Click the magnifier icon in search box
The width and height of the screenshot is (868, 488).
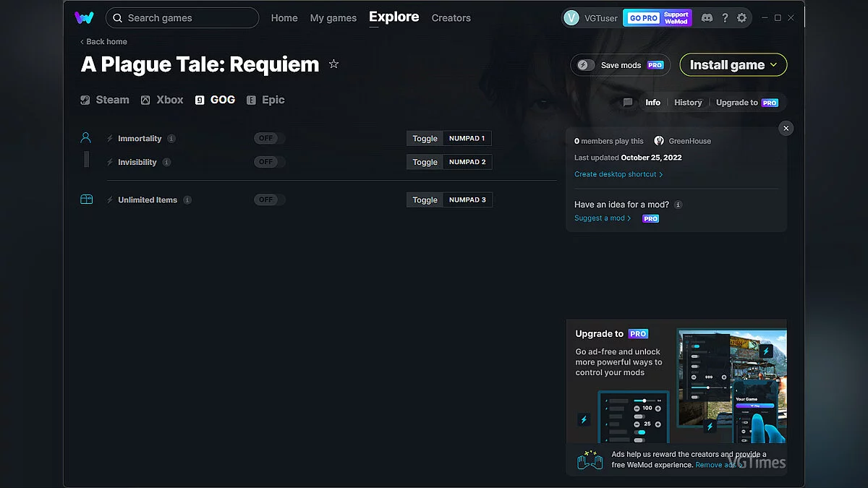click(x=118, y=18)
